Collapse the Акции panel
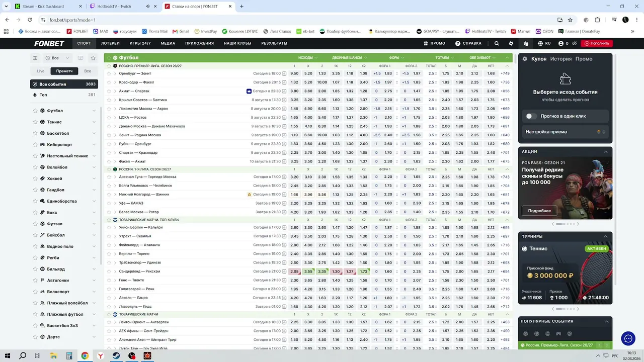This screenshot has height=362, width=644. (x=606, y=151)
